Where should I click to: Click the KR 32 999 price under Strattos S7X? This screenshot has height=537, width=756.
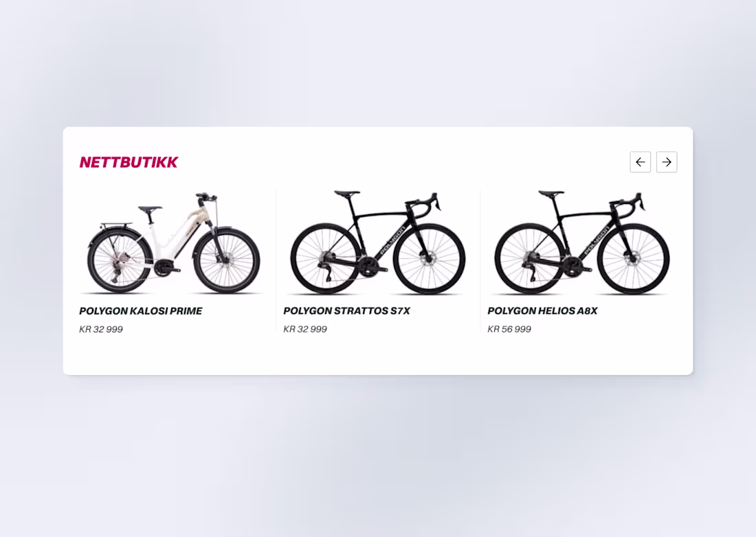tap(305, 329)
